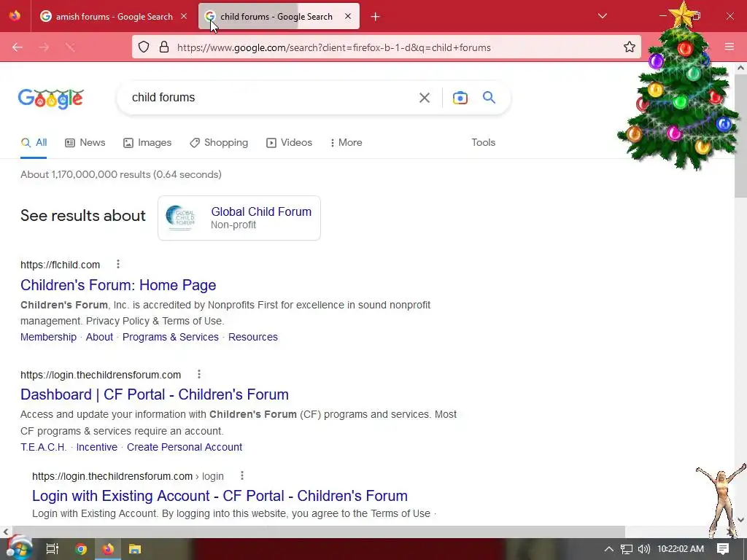This screenshot has height=560, width=747.
Task: Open the Incentive sitelink
Action: (x=97, y=447)
